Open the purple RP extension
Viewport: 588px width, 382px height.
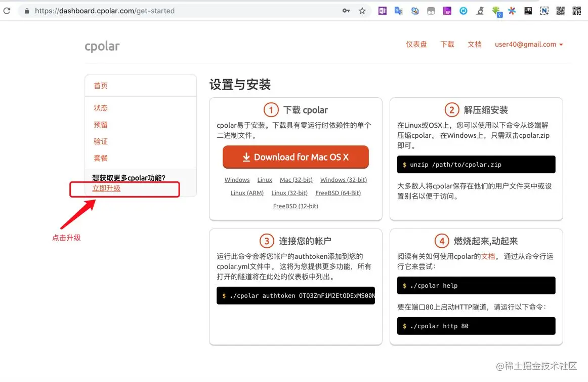pos(447,11)
